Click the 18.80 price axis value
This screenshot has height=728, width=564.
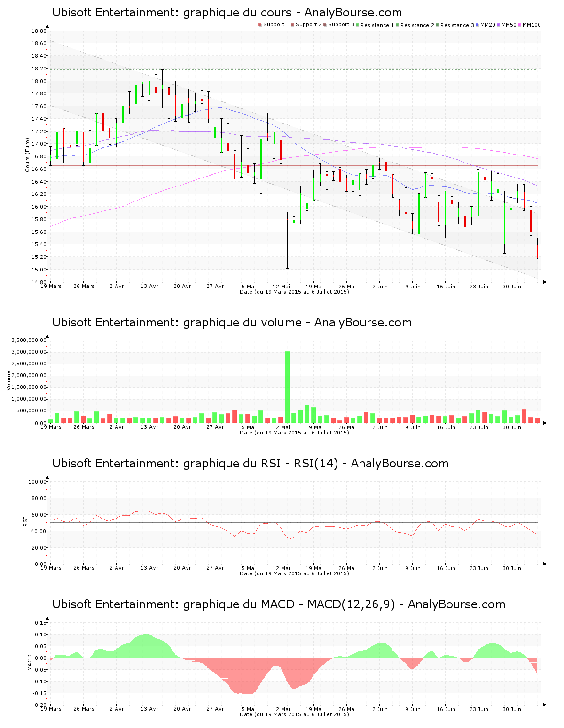coord(39,31)
